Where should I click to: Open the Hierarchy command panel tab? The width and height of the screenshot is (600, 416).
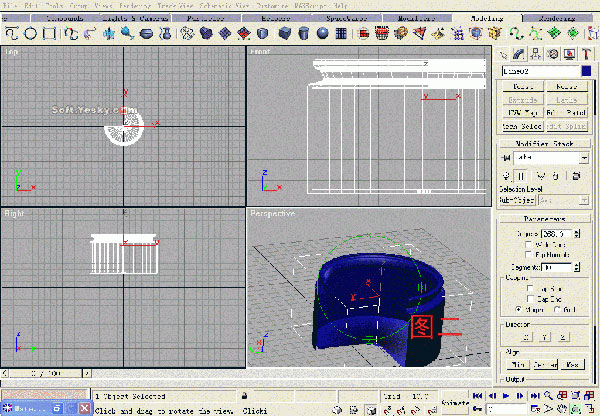(x=536, y=54)
